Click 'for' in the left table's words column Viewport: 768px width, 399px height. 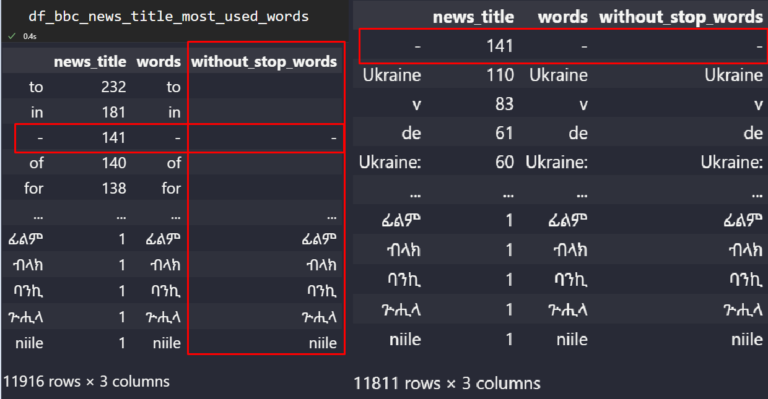pos(171,188)
